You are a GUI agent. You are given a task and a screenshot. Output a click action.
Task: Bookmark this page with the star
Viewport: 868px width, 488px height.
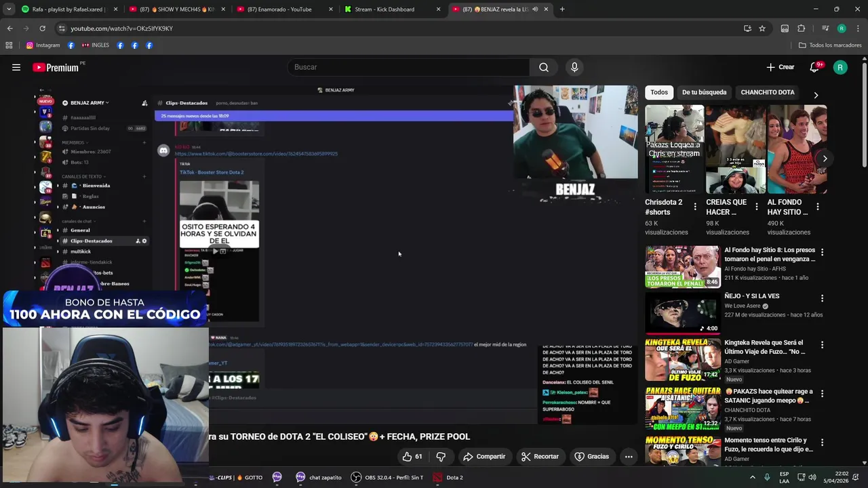(x=762, y=28)
